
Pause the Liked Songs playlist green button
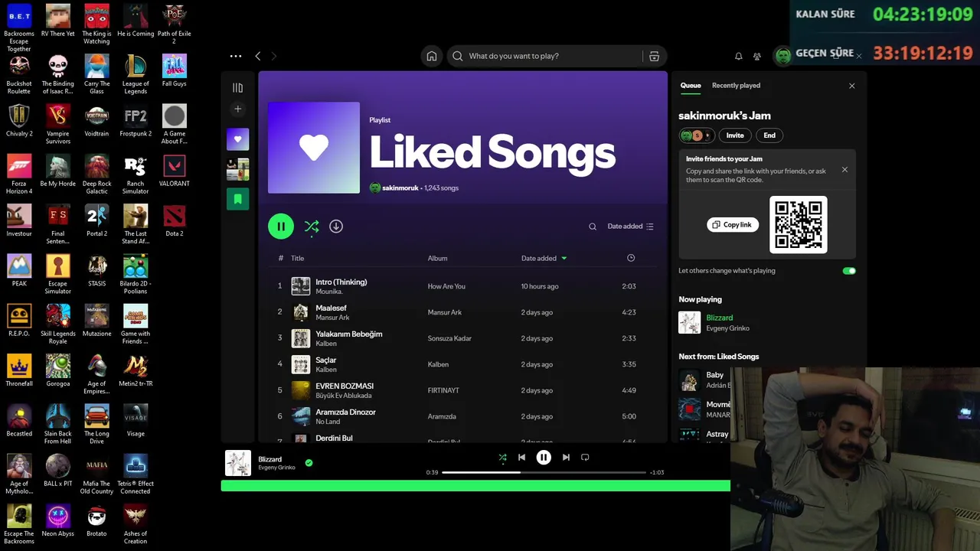pos(281,227)
